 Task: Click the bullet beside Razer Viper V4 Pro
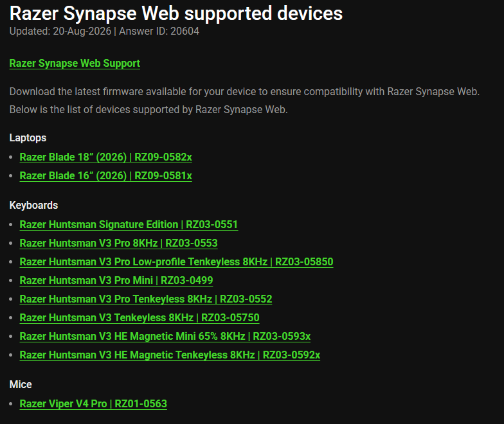pos(11,403)
